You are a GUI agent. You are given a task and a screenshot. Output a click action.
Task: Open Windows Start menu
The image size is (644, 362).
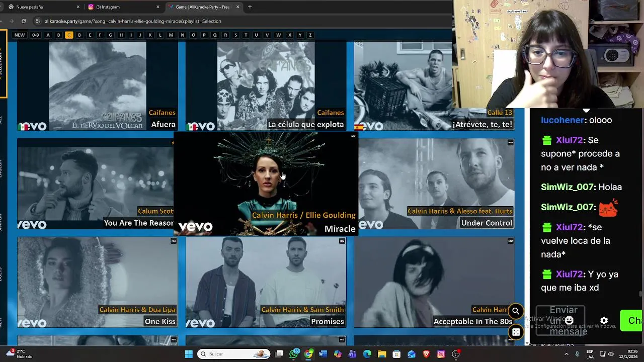[189, 354]
